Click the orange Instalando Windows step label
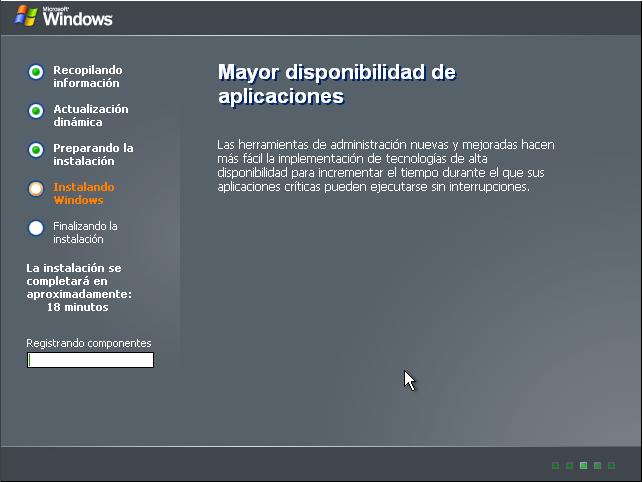 tap(84, 193)
